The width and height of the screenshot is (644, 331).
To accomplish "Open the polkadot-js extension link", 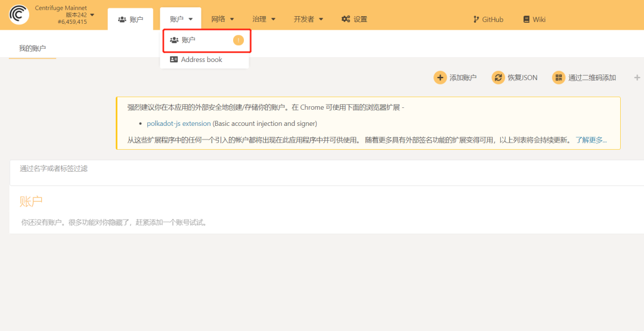I will [178, 123].
